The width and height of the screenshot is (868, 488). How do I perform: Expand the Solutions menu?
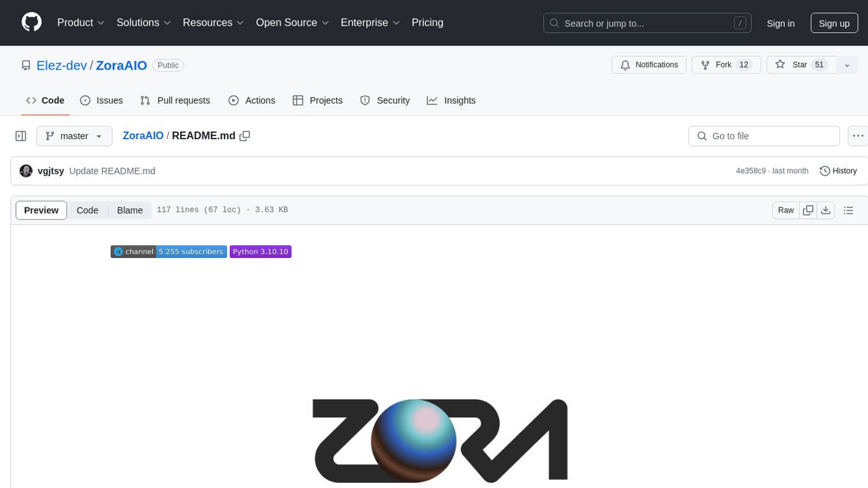[x=144, y=22]
